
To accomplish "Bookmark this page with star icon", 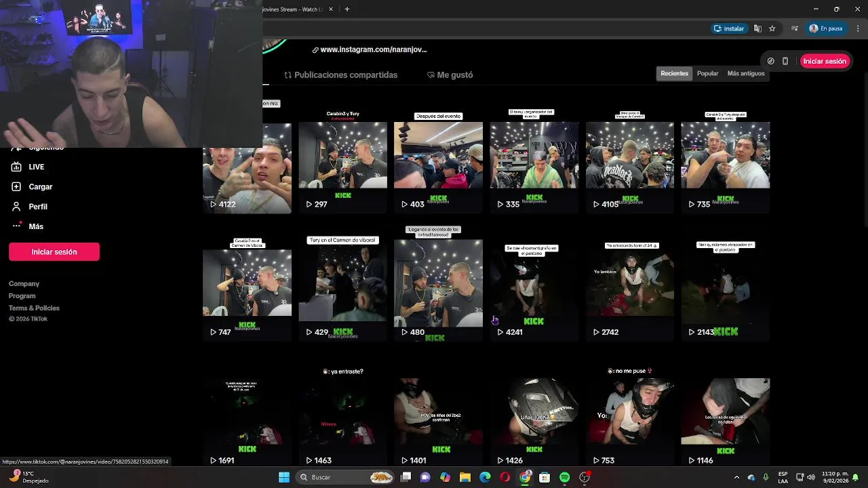I will pyautogui.click(x=772, y=28).
